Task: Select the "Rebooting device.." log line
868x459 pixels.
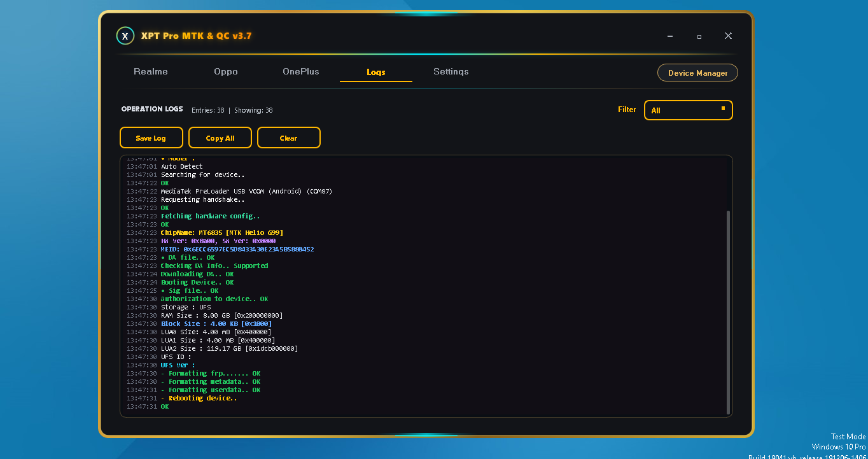Action: click(199, 399)
